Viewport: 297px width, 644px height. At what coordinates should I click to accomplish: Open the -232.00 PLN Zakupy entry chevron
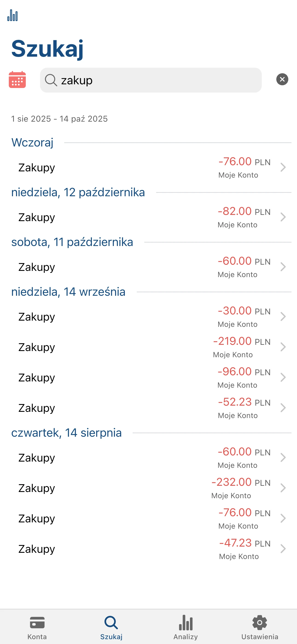pos(283,488)
